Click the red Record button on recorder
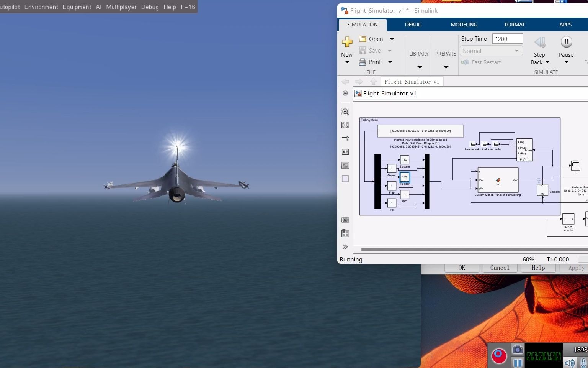Screen dimensions: 588x368 coord(499,356)
